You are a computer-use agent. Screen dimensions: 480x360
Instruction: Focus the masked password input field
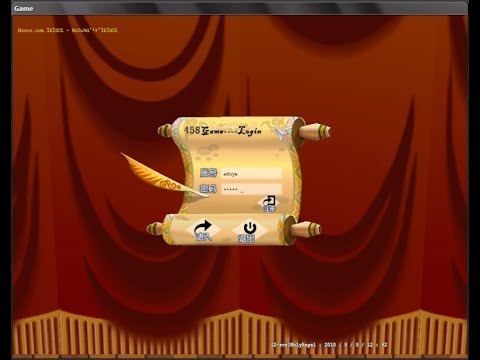(252, 189)
